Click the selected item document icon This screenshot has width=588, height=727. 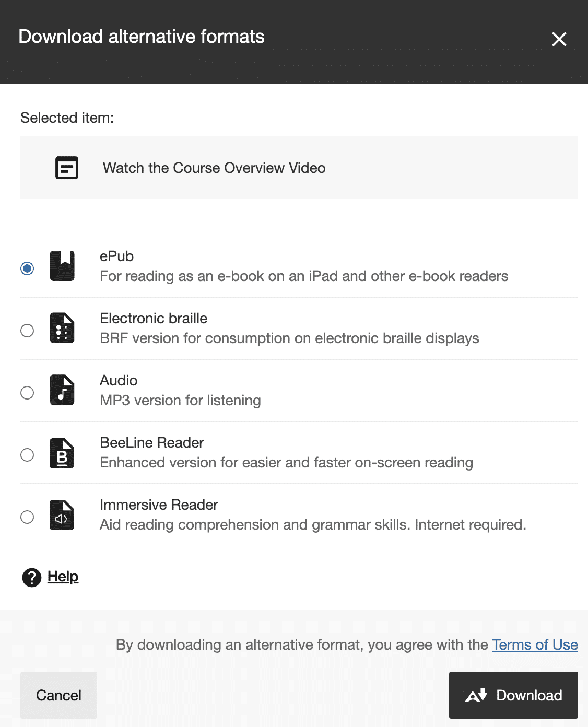pos(67,168)
